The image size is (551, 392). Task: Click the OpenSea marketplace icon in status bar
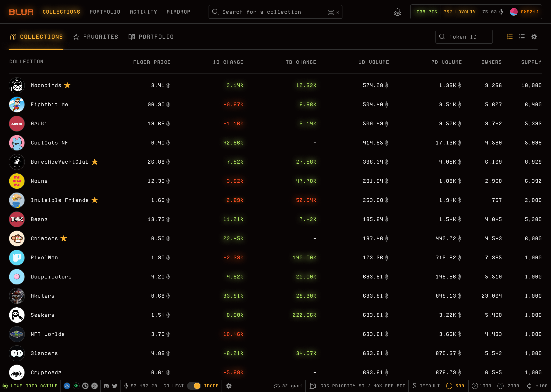click(x=67, y=386)
